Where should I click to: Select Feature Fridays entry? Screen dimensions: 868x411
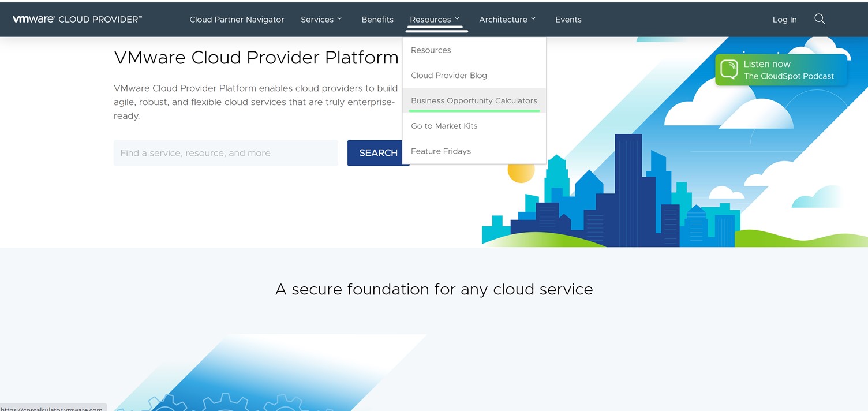(x=474, y=151)
